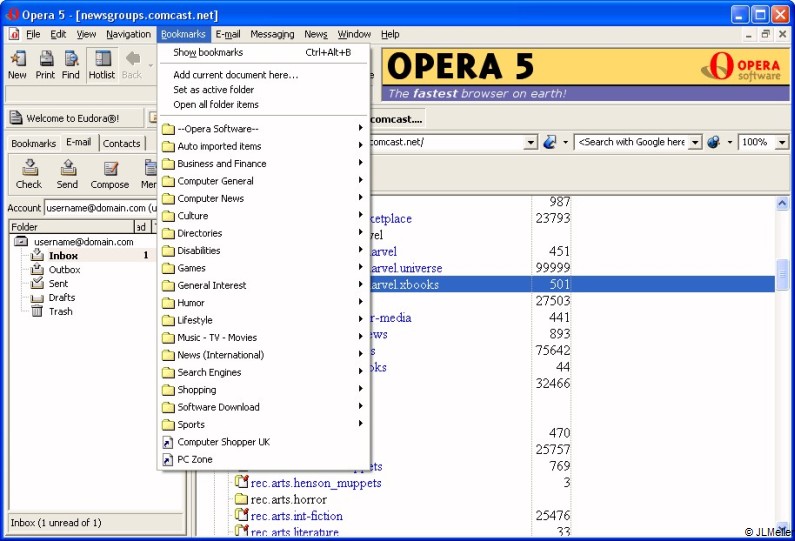Viewport: 795px width, 541px height.
Task: Open the Drafts folder
Action: [61, 297]
